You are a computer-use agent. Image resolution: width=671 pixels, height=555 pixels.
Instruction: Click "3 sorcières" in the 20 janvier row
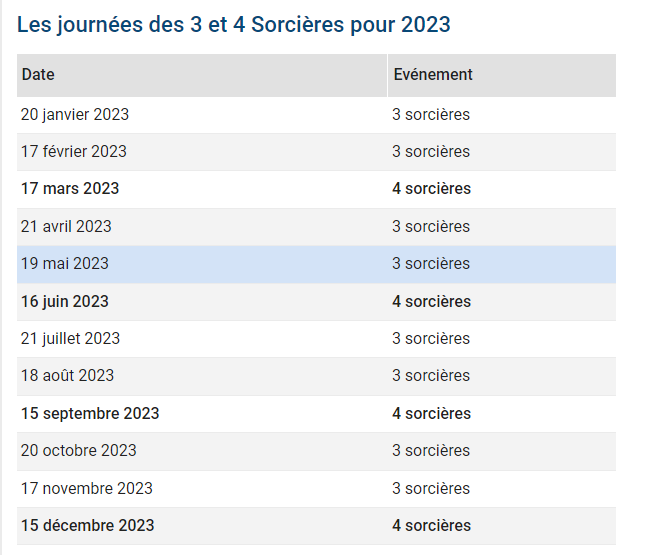tap(431, 114)
